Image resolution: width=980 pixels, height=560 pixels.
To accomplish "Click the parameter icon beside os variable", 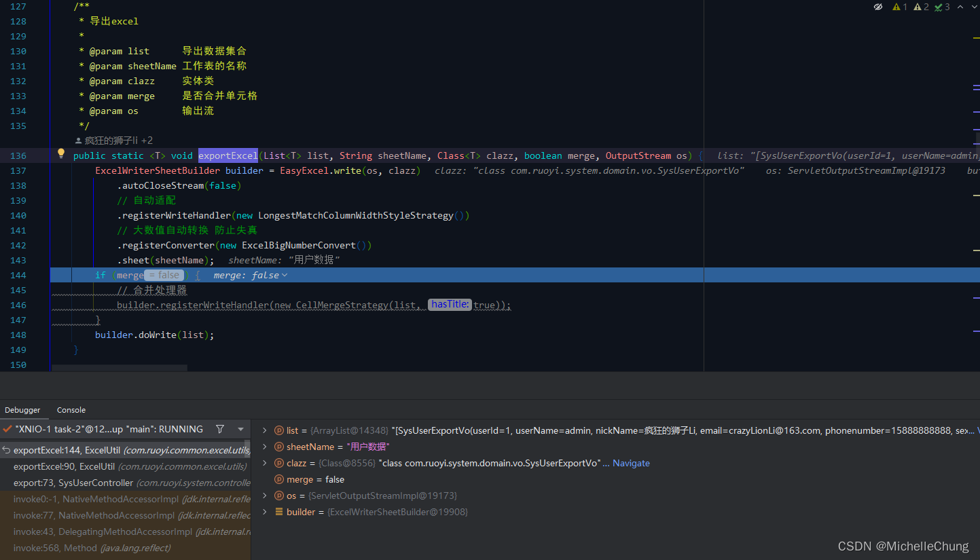I will [278, 496].
